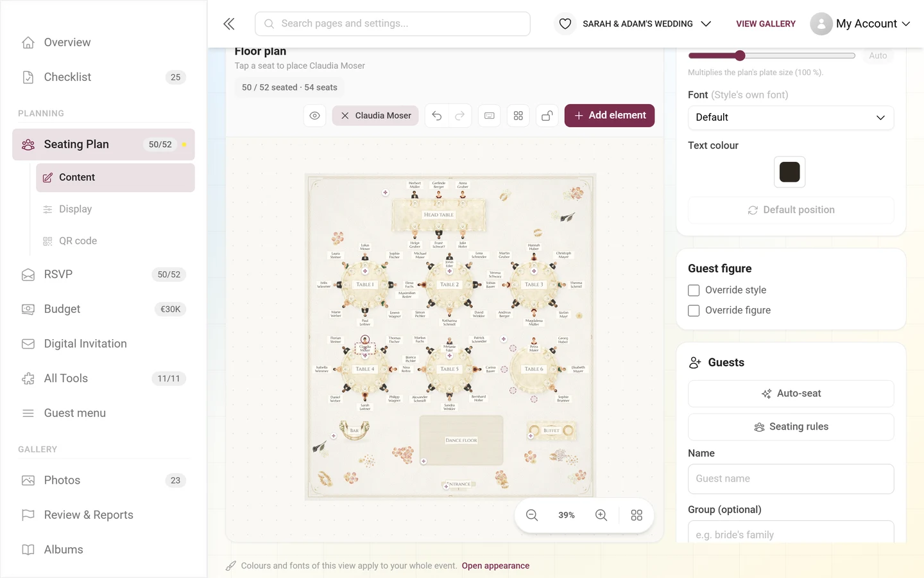Open appearance link at bottom
The width and height of the screenshot is (924, 578).
pos(495,566)
